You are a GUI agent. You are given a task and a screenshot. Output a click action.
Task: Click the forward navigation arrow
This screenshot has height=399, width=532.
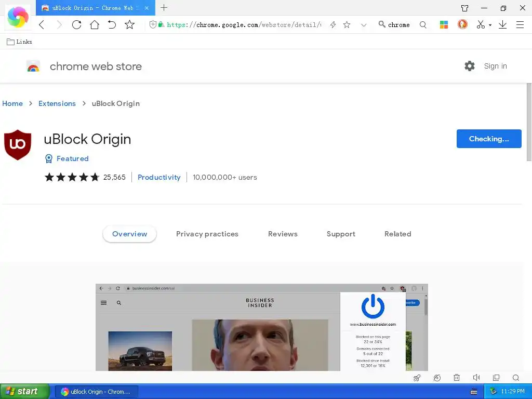pyautogui.click(x=59, y=24)
